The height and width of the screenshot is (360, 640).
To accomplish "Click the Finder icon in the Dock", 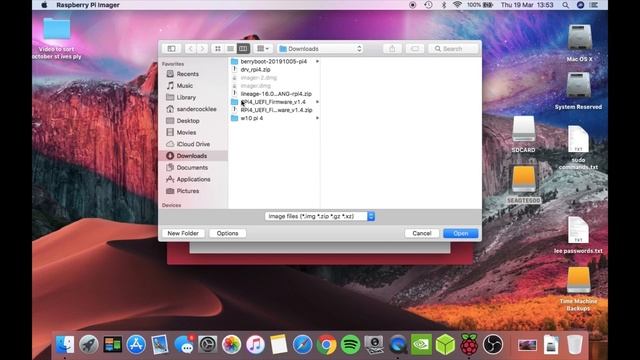I will point(64,344).
